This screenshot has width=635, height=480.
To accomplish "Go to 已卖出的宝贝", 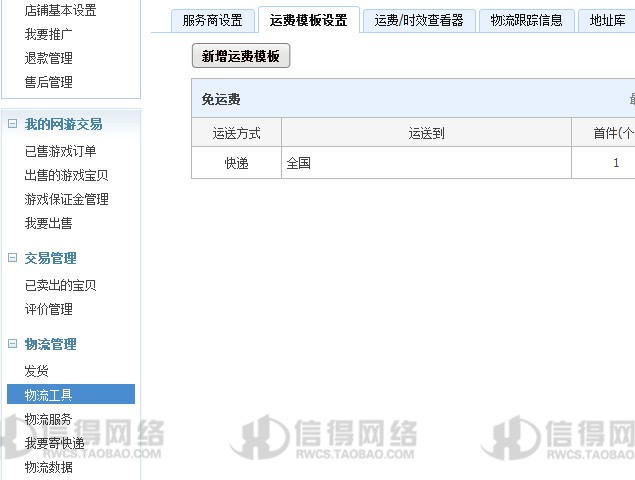I will click(x=60, y=285).
